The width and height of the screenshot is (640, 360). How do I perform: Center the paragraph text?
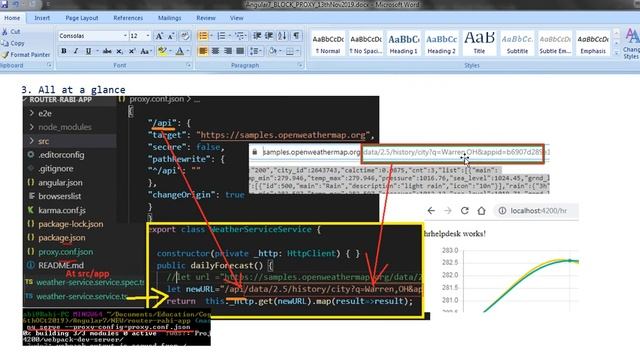216,51
